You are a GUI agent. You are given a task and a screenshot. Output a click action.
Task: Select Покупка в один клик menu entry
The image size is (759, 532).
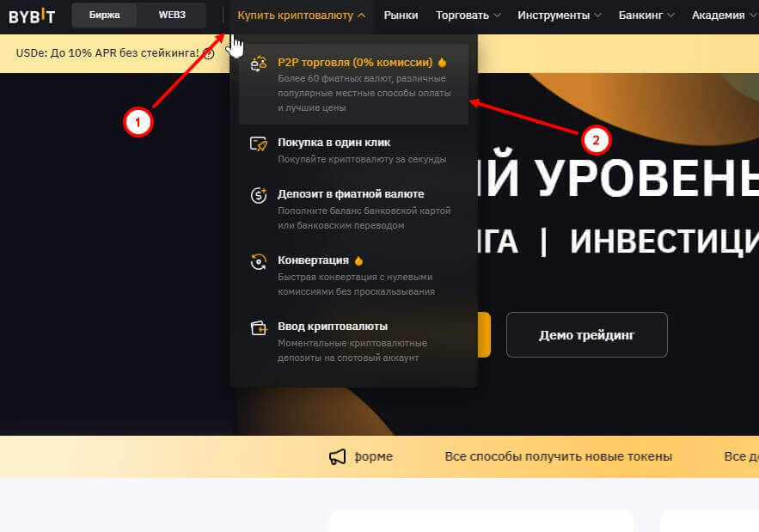coord(334,143)
